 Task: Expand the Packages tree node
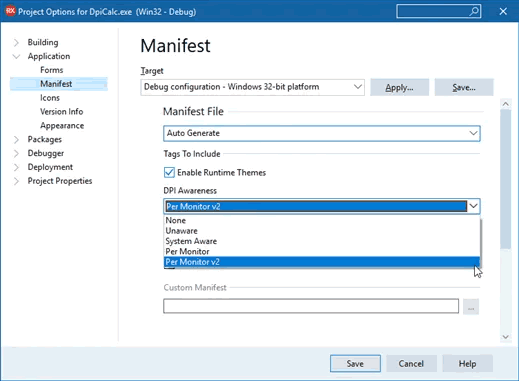[x=16, y=140]
